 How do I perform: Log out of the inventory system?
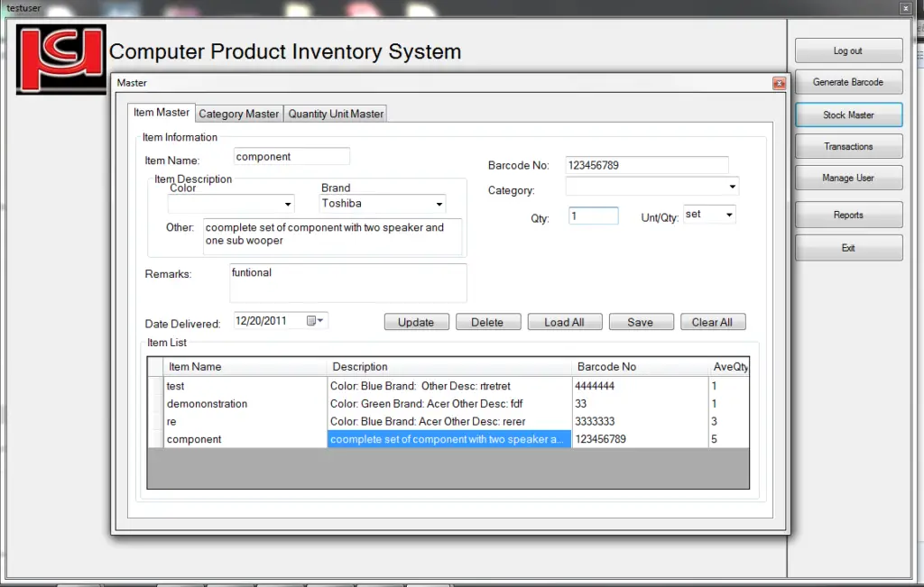point(847,50)
